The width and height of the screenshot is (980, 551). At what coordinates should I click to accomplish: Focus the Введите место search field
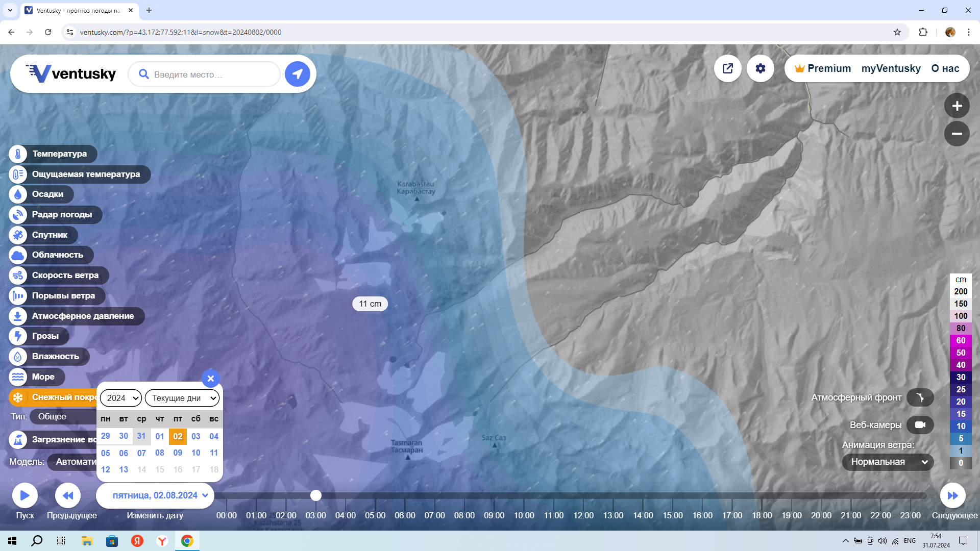[x=204, y=74]
